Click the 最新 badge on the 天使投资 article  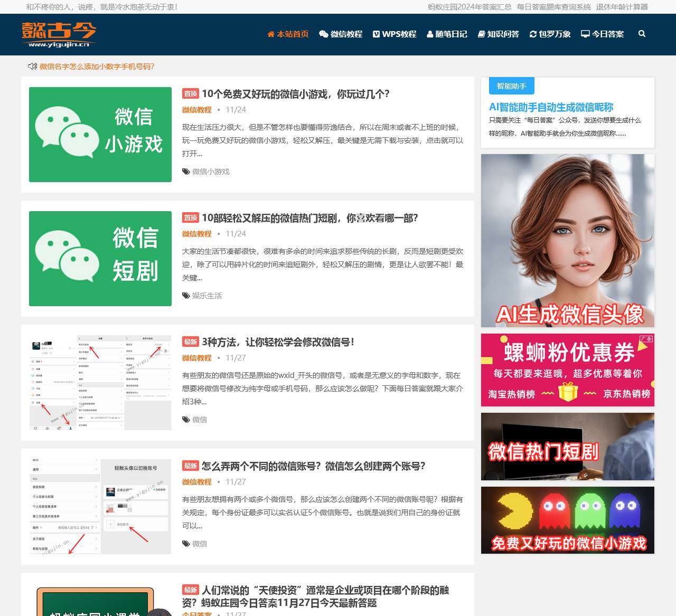[191, 590]
